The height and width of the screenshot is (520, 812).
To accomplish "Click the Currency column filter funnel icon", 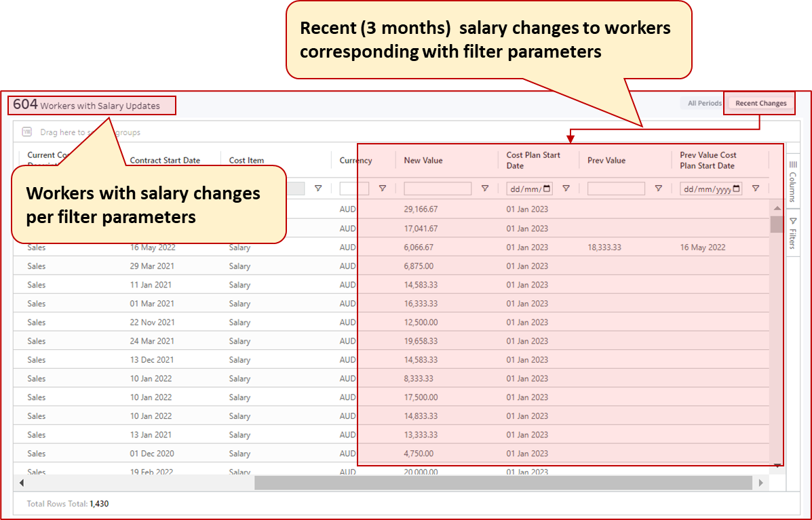I will click(383, 188).
